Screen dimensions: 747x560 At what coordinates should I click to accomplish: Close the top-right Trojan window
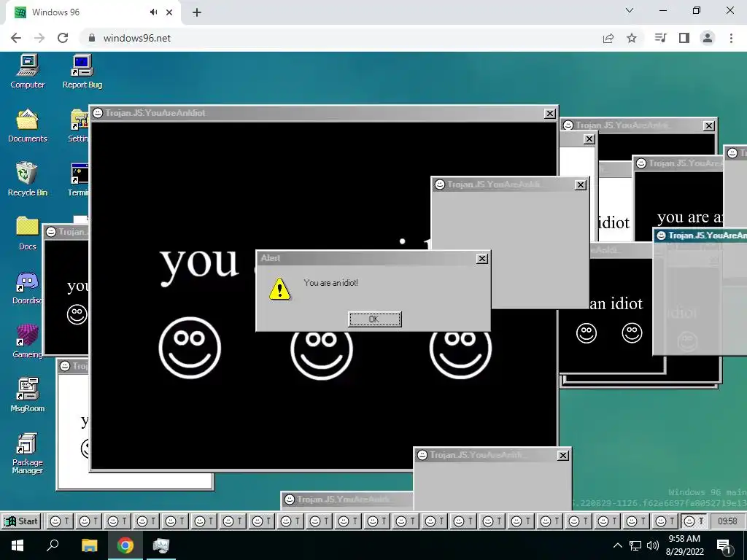coord(709,125)
